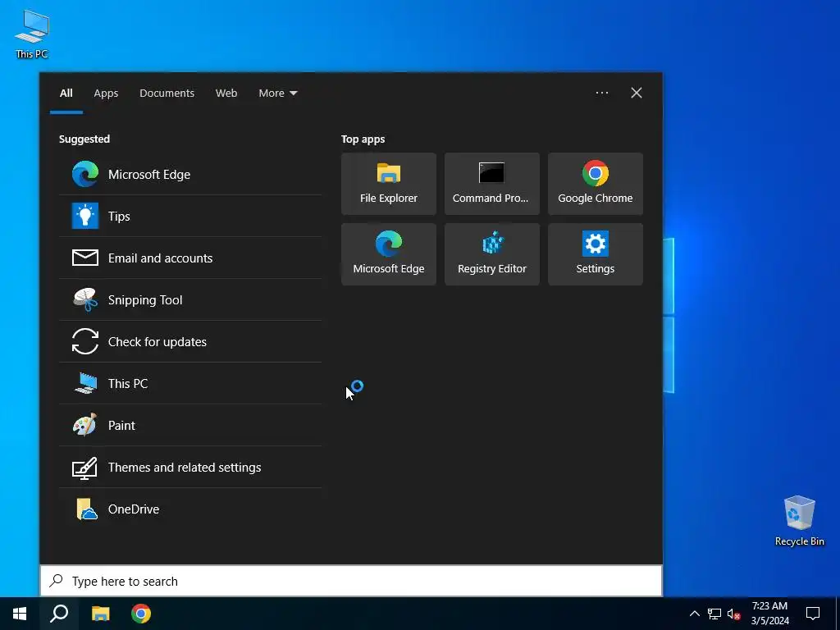The image size is (840, 630).
Task: Open Settings tile in Top apps
Action: (596, 254)
